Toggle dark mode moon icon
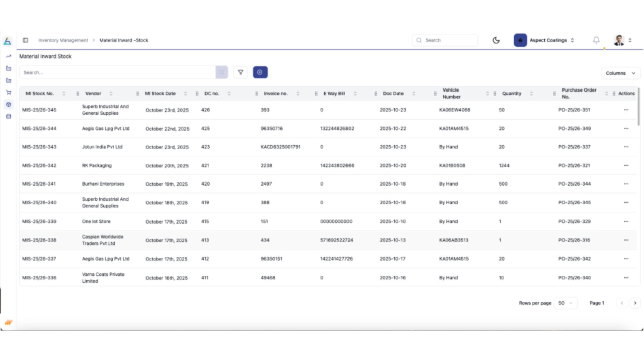 (x=496, y=40)
